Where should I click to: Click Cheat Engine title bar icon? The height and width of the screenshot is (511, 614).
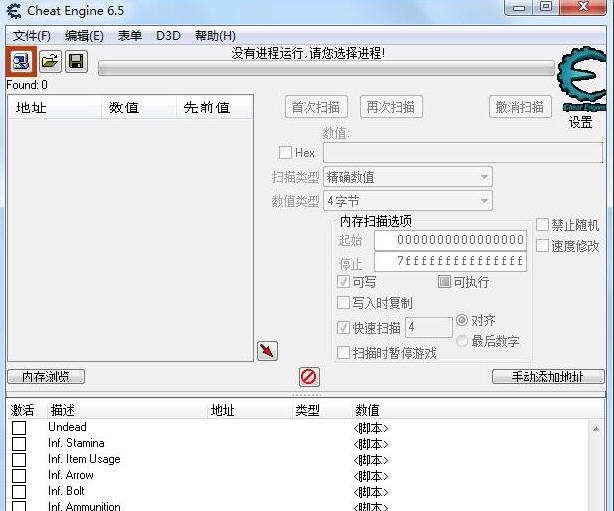pyautogui.click(x=14, y=11)
